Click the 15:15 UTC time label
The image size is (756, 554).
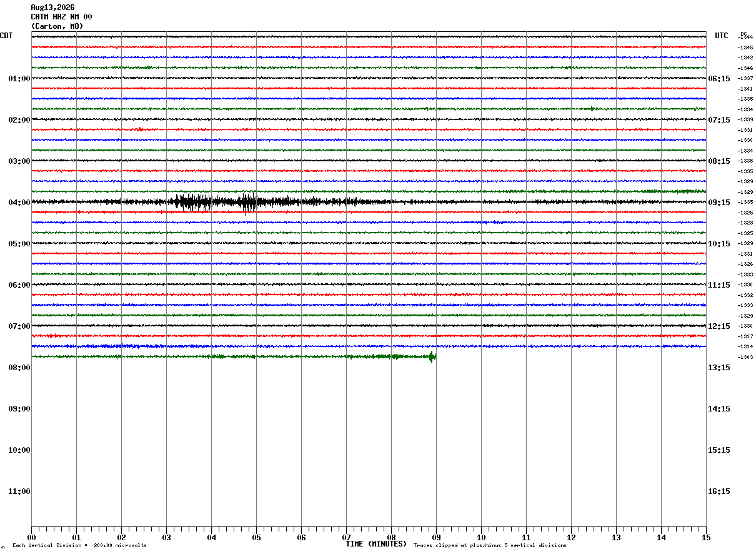(719, 450)
